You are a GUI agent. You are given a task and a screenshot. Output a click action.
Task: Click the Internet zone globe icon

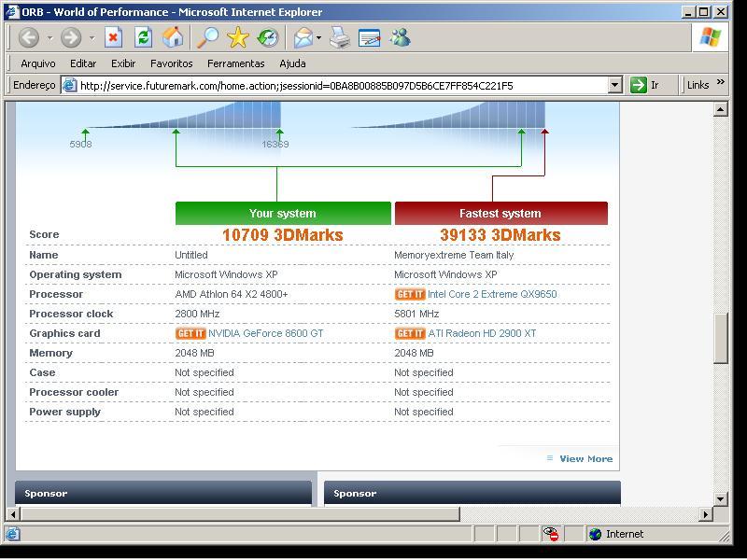595,534
